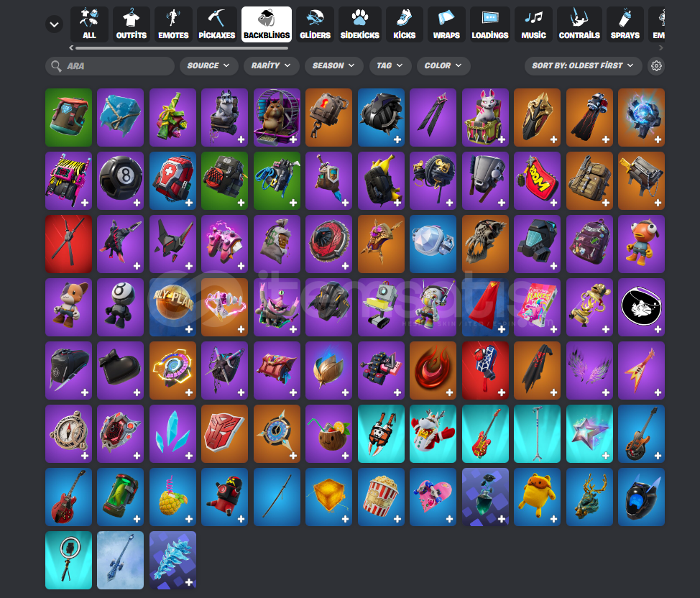Select the red crossed swords backbling
700x598 pixels.
click(69, 244)
